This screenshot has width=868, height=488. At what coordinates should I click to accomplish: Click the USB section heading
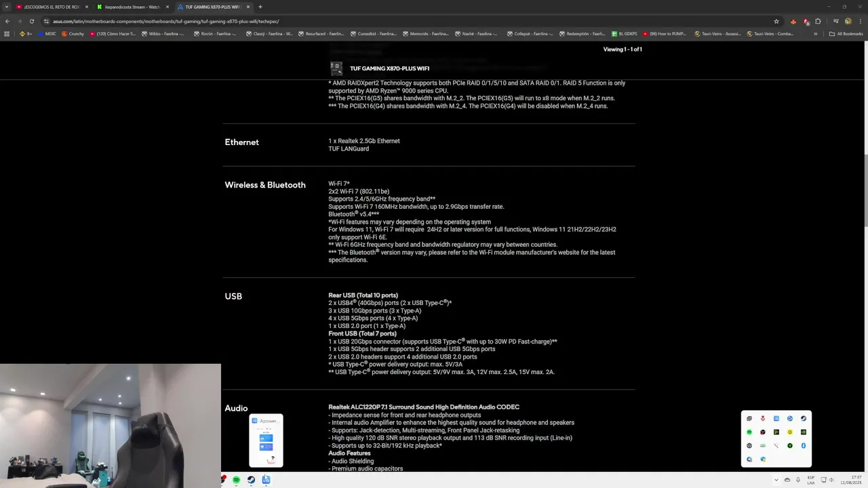click(x=233, y=296)
